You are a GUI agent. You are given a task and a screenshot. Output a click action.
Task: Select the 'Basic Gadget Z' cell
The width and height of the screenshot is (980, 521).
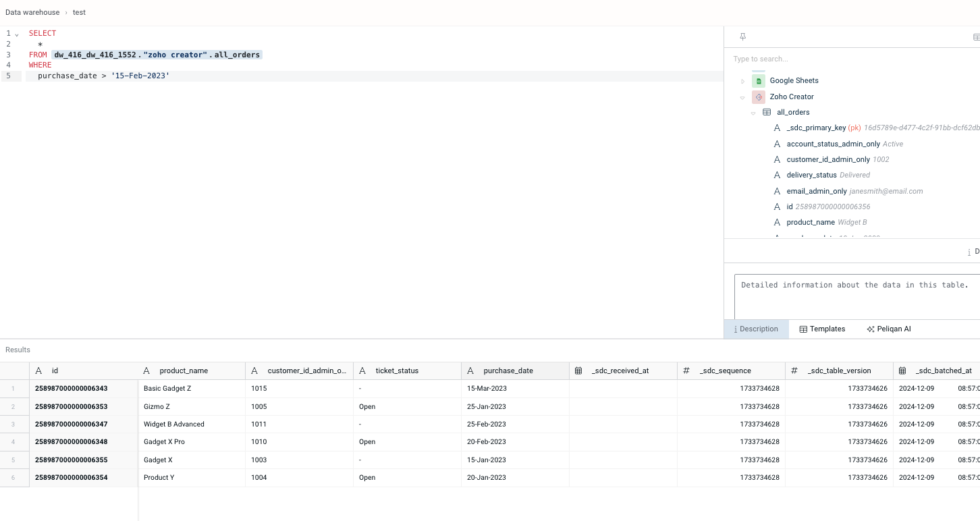[x=192, y=389]
